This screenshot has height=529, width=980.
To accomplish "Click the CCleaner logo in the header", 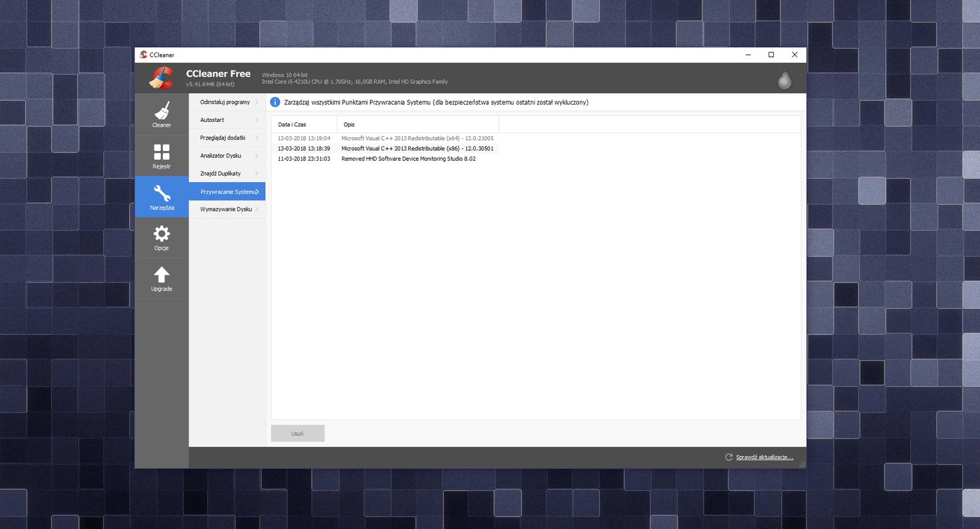I will click(162, 78).
